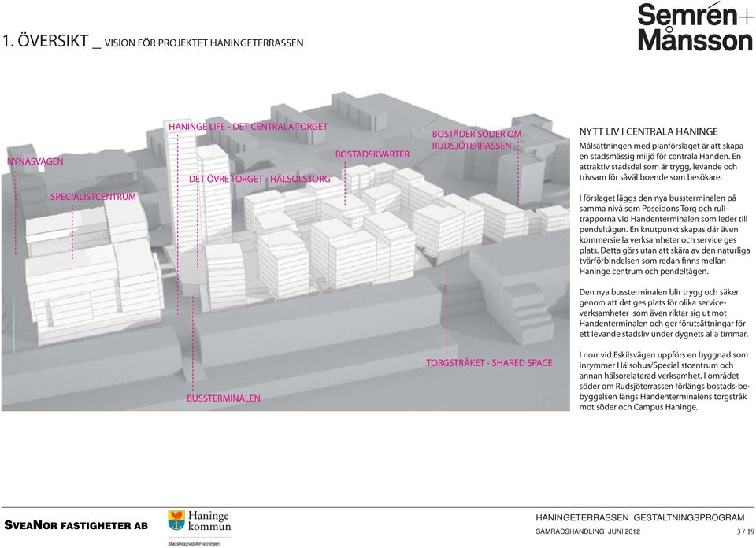Image resolution: width=756 pixels, height=548 pixels.
Task: Click the Semrén+Månsson logo
Action: (695, 28)
